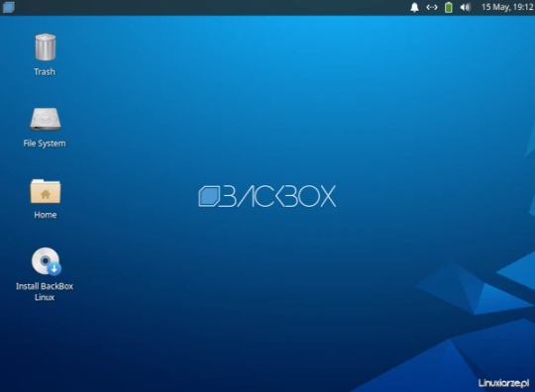Click the network connection tray icon
The width and height of the screenshot is (535, 392).
pyautogui.click(x=432, y=7)
